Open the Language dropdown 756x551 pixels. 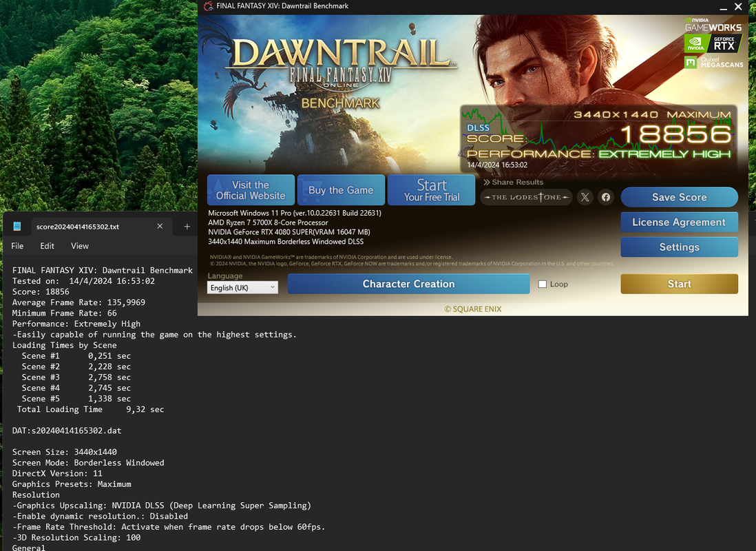[242, 288]
